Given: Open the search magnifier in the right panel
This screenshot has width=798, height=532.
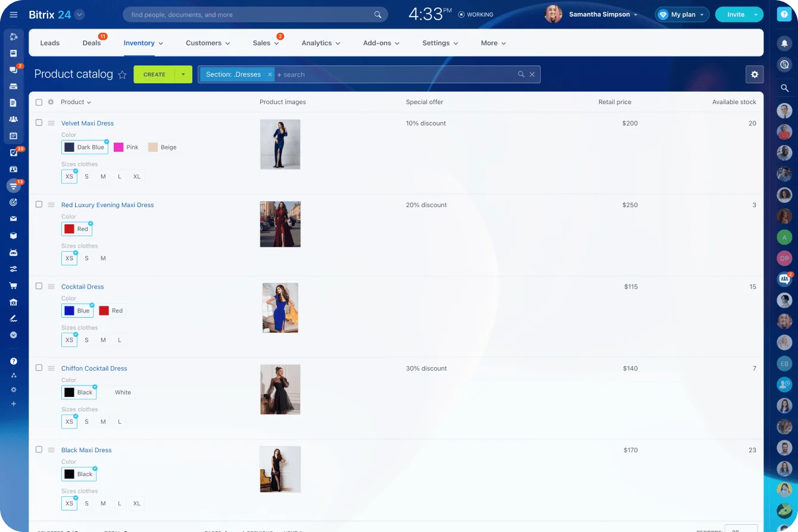Looking at the screenshot, I should point(784,88).
